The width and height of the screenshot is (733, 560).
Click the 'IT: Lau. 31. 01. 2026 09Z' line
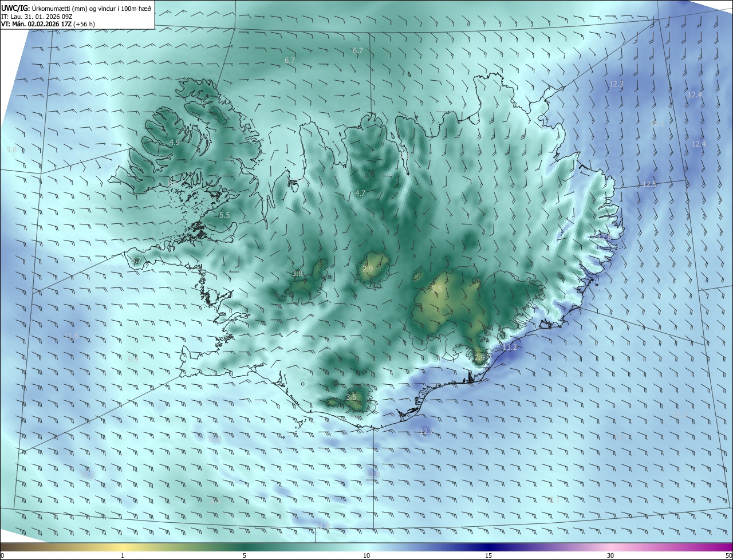click(36, 17)
